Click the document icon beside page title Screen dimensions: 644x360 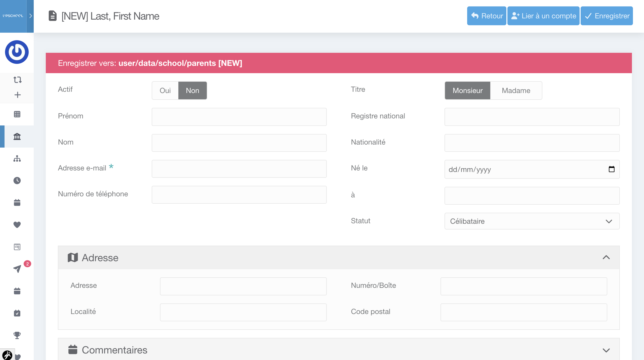pos(53,16)
